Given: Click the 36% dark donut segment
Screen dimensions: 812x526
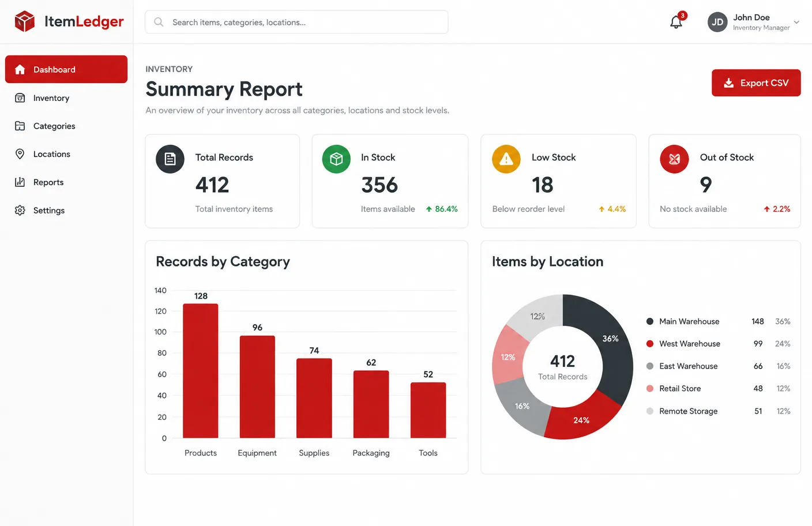Looking at the screenshot, I should (610, 339).
